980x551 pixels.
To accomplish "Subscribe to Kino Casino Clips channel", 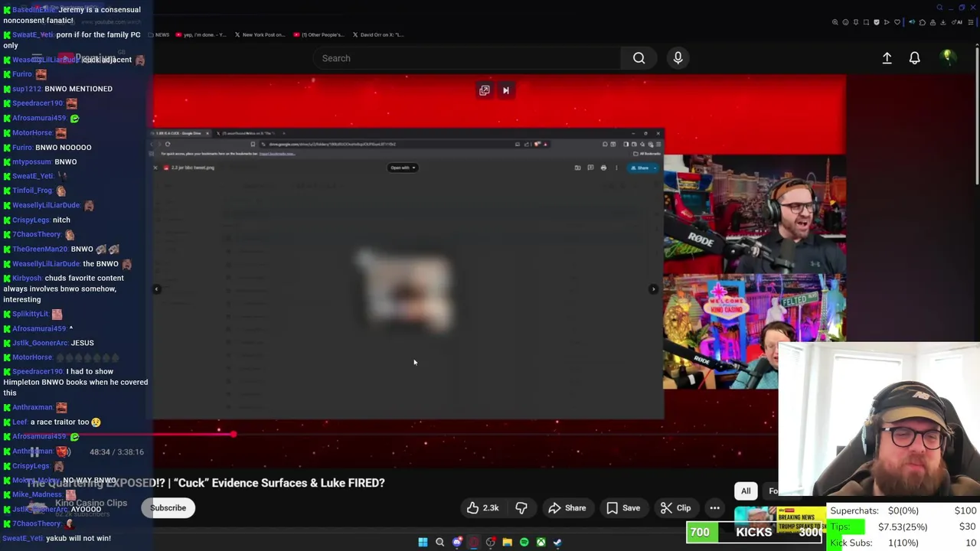I will [x=168, y=508].
